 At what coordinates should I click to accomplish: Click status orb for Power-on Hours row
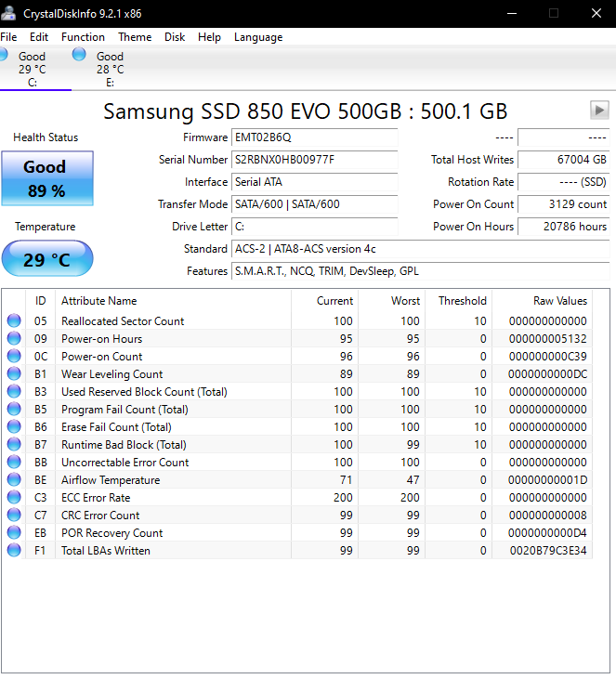[14, 338]
